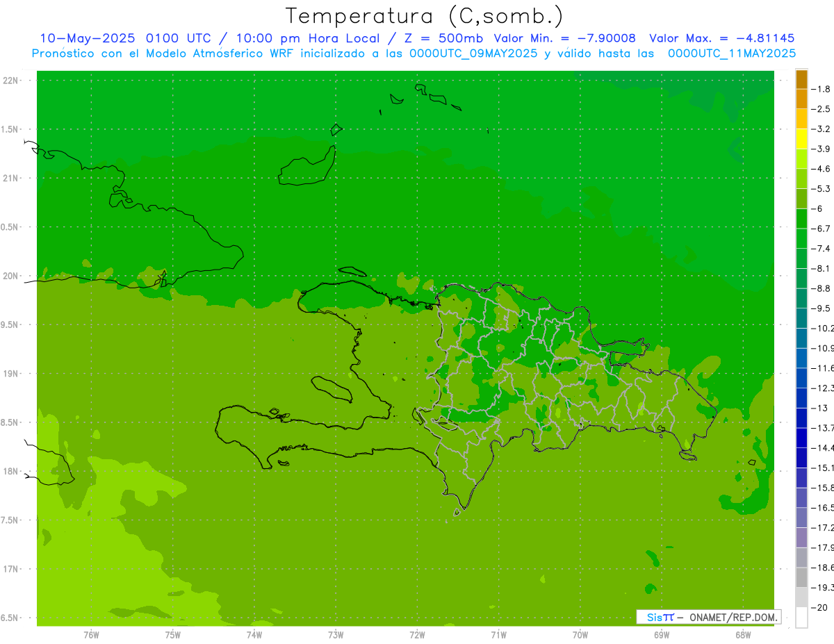Click the '18N' latitude axis label
Image resolution: width=834 pixels, height=644 pixels.
tap(10, 472)
